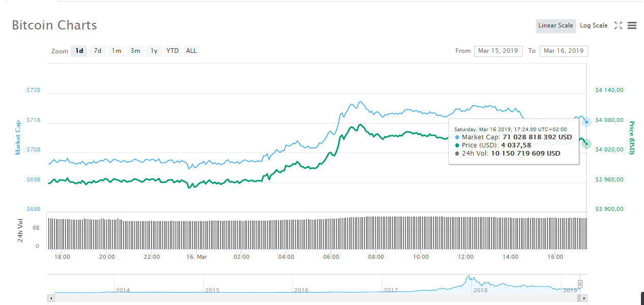This screenshot has height=305, width=644.
Task: Click the 18:00 time axis label
Action: (x=62, y=257)
